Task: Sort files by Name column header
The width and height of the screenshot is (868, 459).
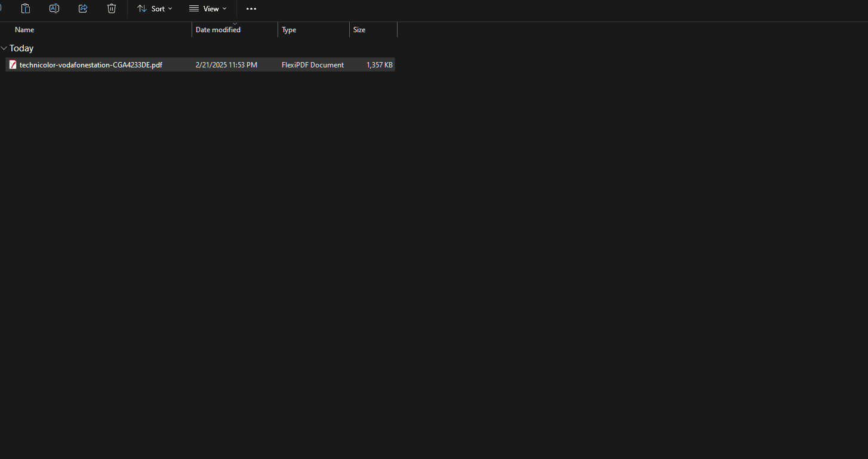Action: 24,30
